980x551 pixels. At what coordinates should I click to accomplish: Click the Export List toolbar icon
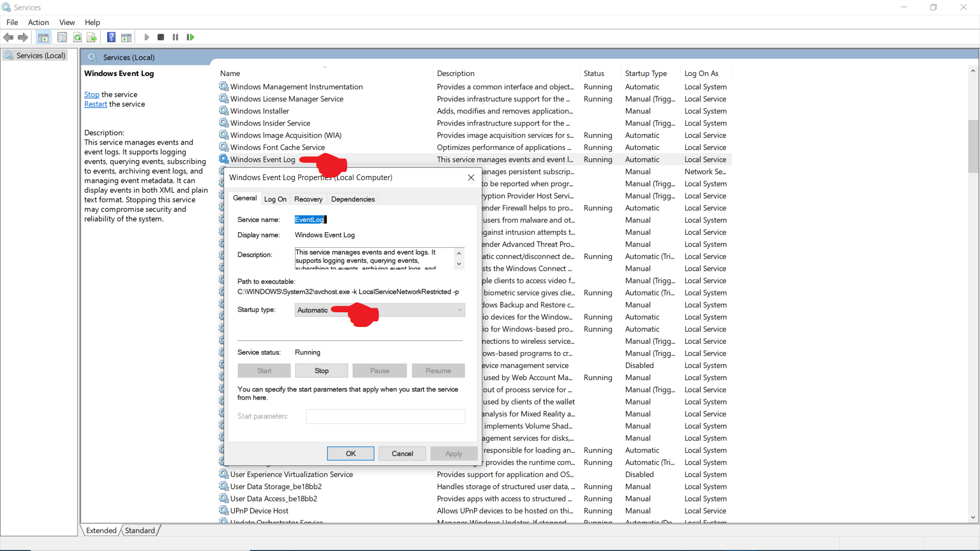[x=92, y=37]
